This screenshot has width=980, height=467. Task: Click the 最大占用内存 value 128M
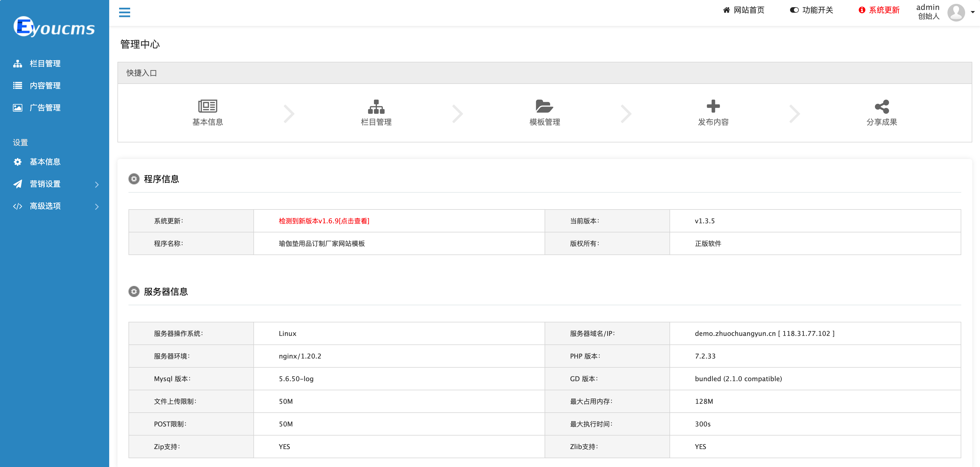pyautogui.click(x=704, y=402)
